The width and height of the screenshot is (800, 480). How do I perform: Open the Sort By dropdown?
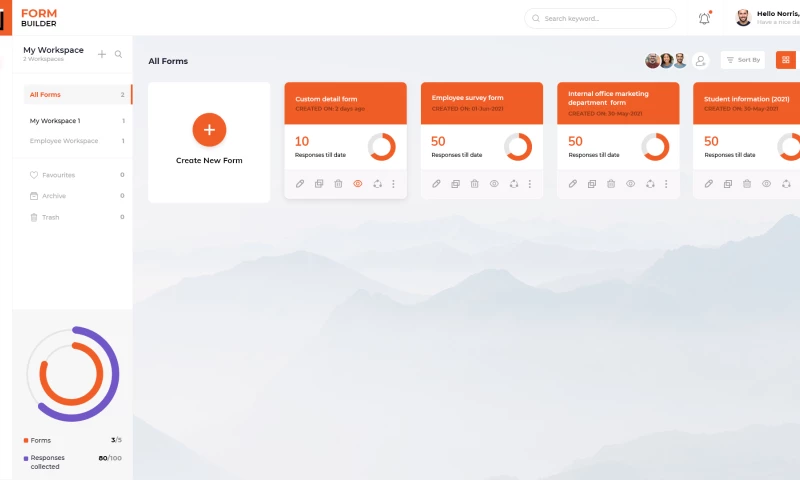click(743, 60)
